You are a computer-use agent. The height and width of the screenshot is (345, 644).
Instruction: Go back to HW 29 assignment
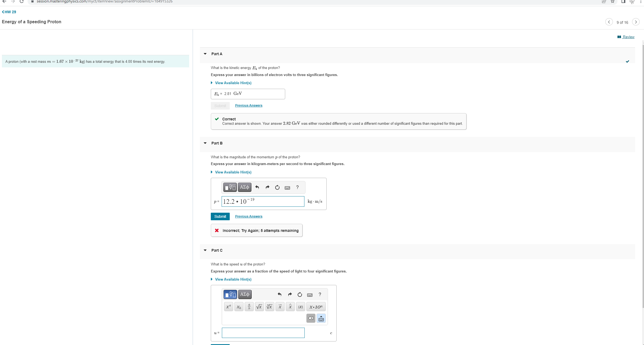[x=9, y=12]
